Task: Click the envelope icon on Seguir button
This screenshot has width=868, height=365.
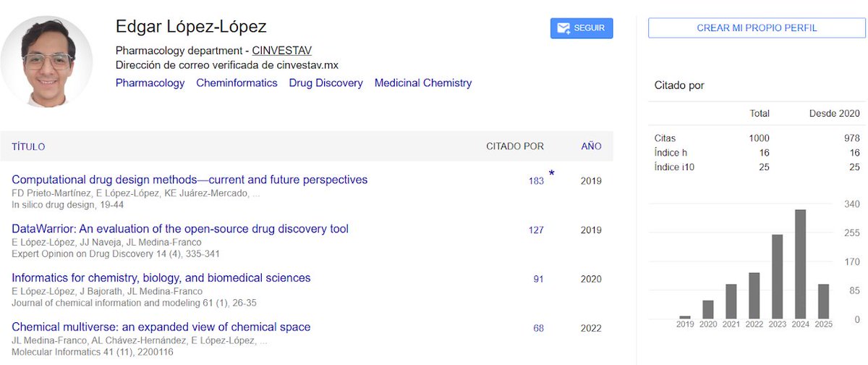Action: (x=561, y=28)
